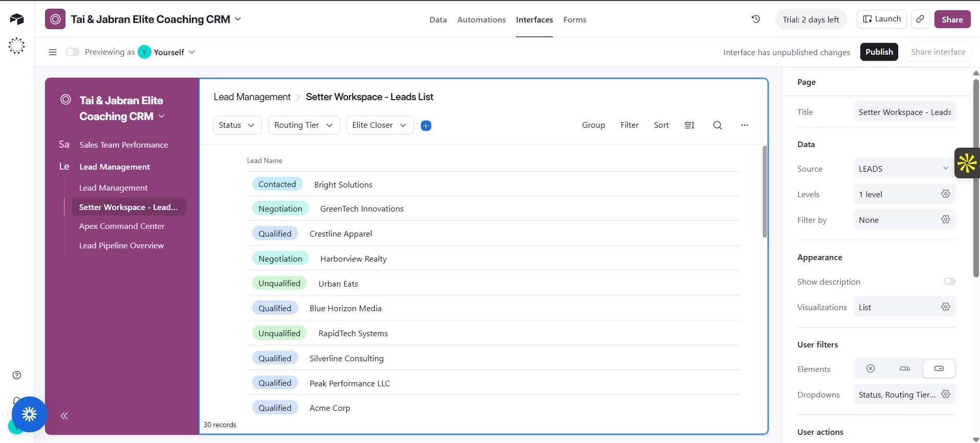The height and width of the screenshot is (443, 980).
Task: Select the dropdown-style user filter element option
Action: 939,368
